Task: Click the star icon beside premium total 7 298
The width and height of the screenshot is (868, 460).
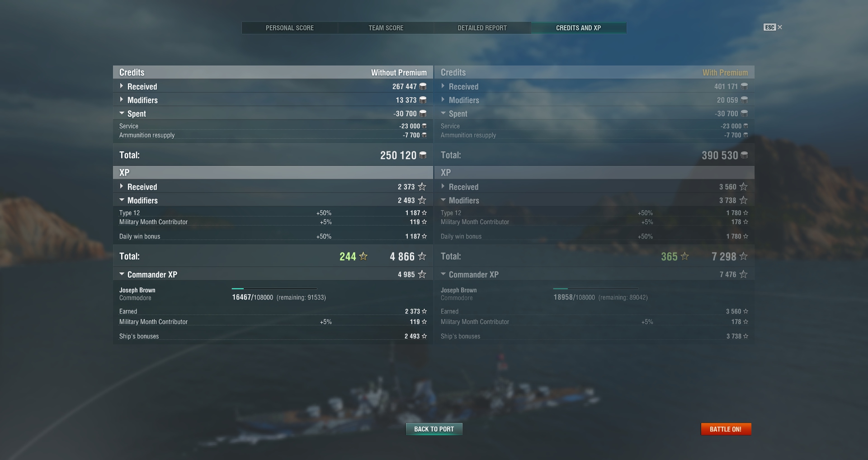Action: click(x=743, y=256)
